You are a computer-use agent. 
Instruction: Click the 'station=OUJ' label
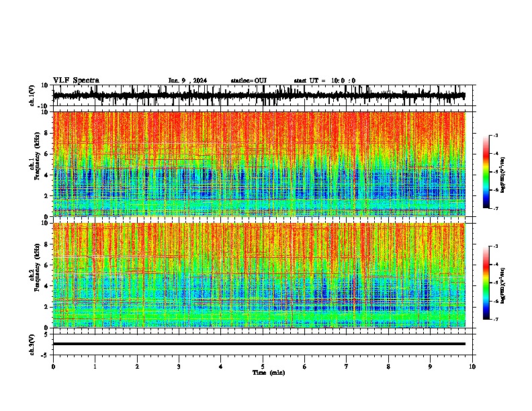pos(249,81)
